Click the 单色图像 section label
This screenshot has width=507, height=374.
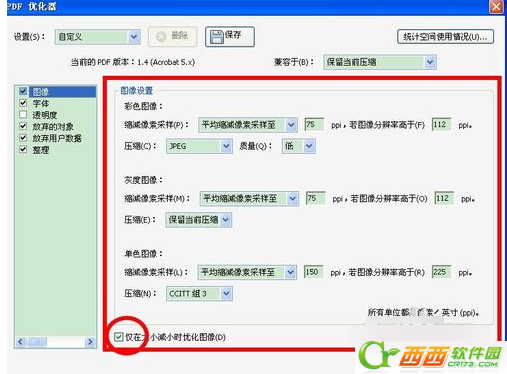(x=143, y=254)
